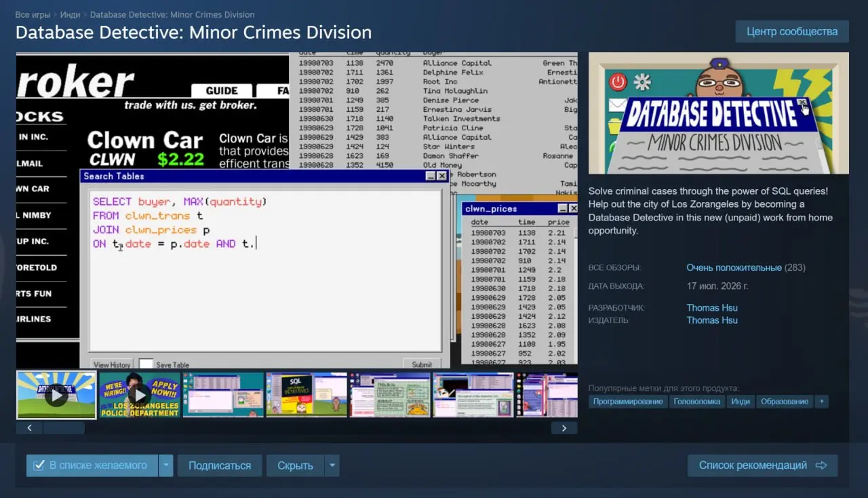This screenshot has height=498, width=868.
Task: Click View History in the game screenshot
Action: coord(112,365)
